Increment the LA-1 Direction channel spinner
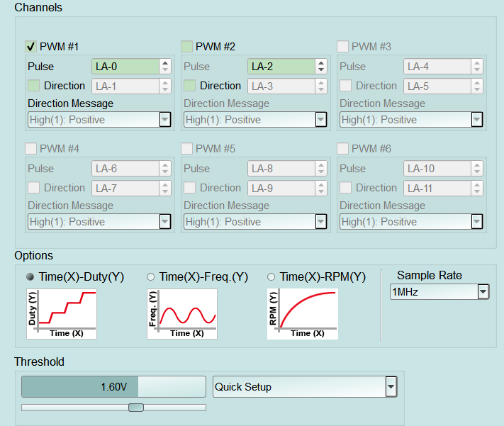This screenshot has width=504, height=426. pos(165,83)
